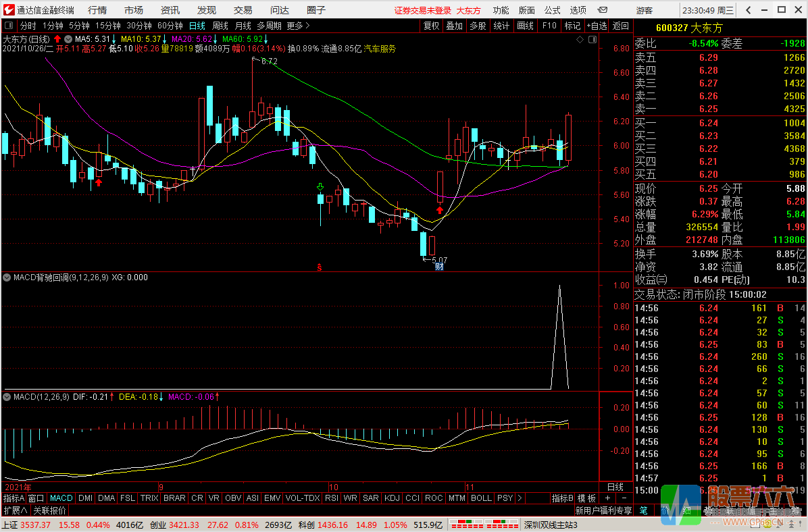The height and width of the screenshot is (532, 808).
Task: Expand the MACD背驰回调 indicator menu arrow
Action: tap(7, 277)
